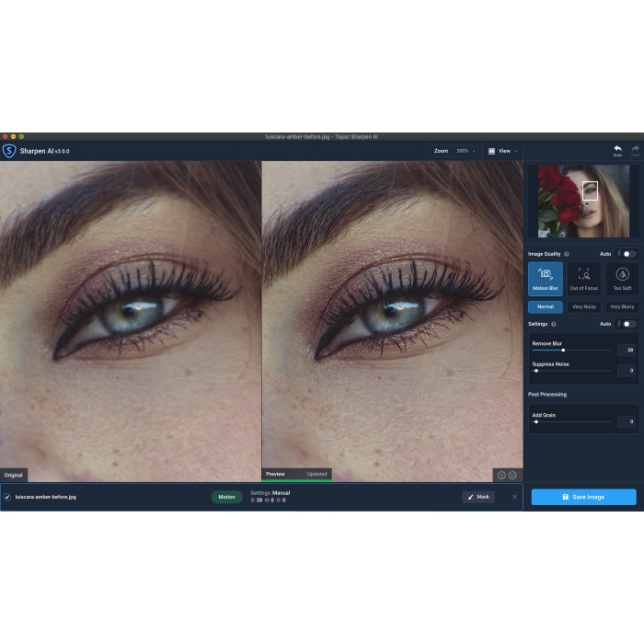Expand the View dropdown
Viewport: 644px width, 644px height.
[x=502, y=151]
